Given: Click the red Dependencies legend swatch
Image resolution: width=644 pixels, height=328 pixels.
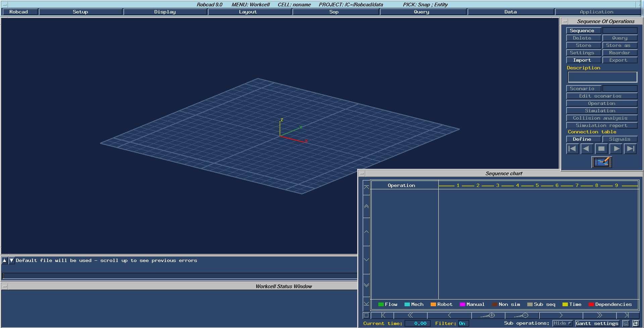Looking at the screenshot, I should coord(591,305).
